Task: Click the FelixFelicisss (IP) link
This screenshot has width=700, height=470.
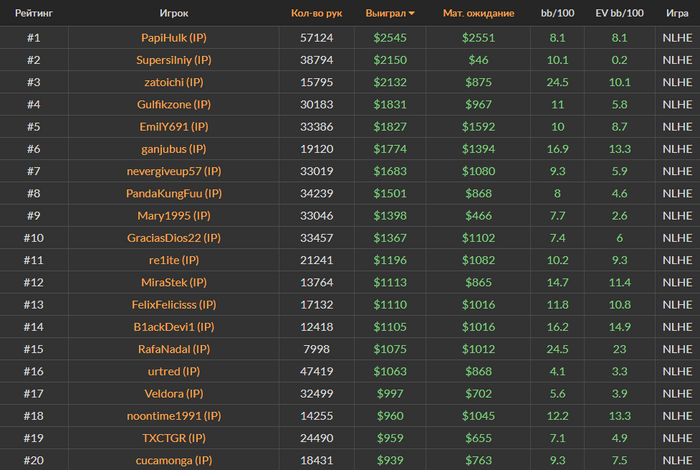Action: click(x=174, y=304)
